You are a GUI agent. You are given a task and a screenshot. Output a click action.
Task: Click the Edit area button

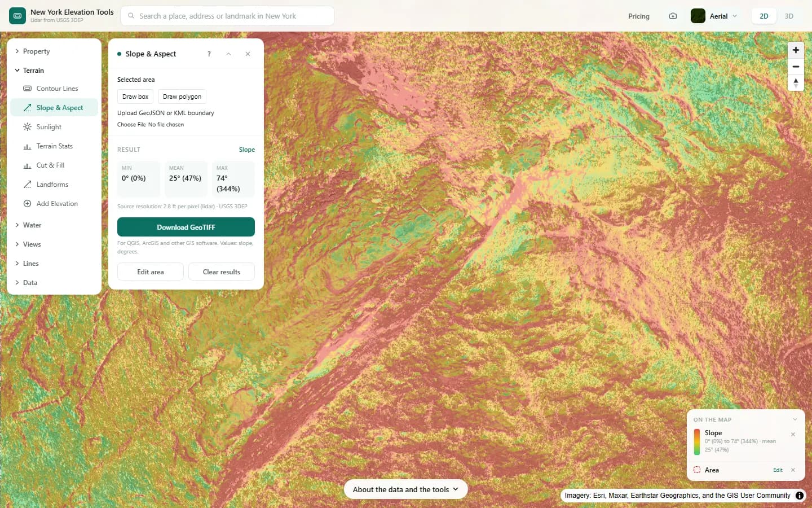pos(151,271)
